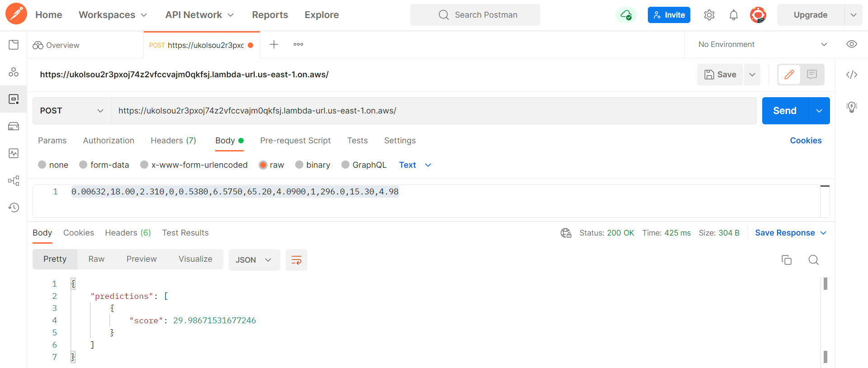Change raw body format from Text
868x368 pixels.
point(415,165)
